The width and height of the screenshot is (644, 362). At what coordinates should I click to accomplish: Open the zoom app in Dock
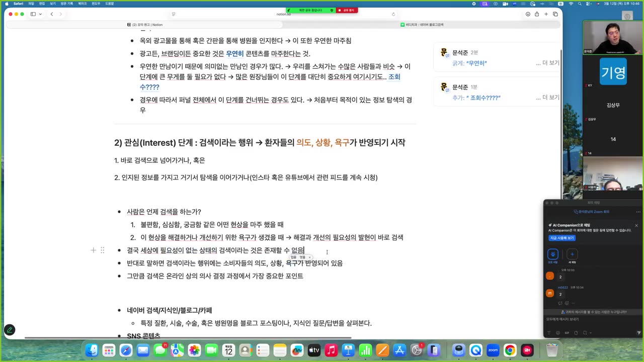[493, 350]
